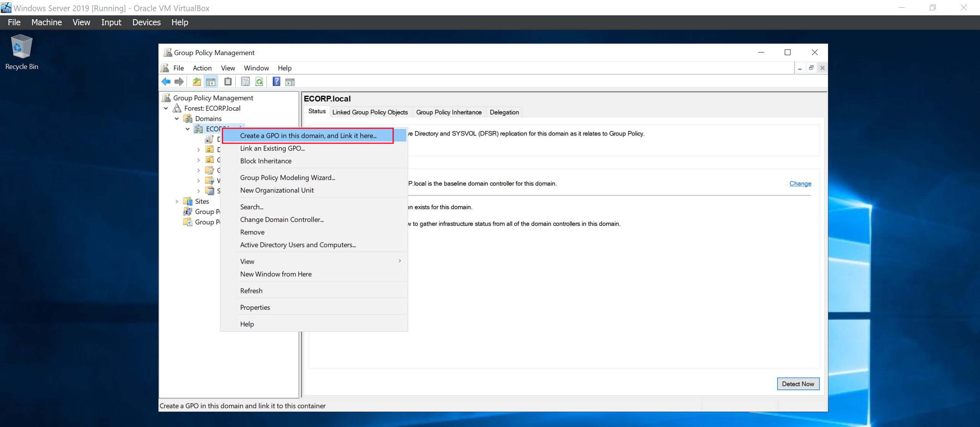Select Forest: ECORP.local tree item
This screenshot has height=427, width=980.
[x=212, y=108]
